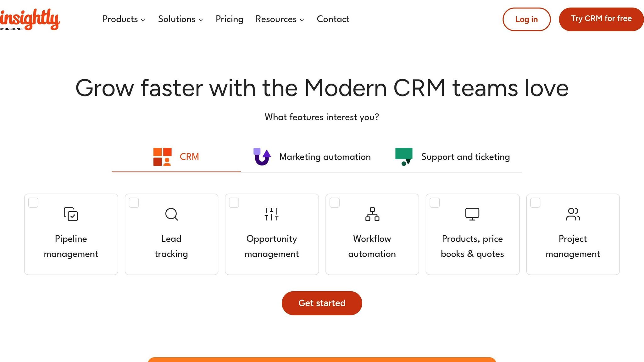Click the Log in button
Image resolution: width=644 pixels, height=362 pixels.
point(526,19)
